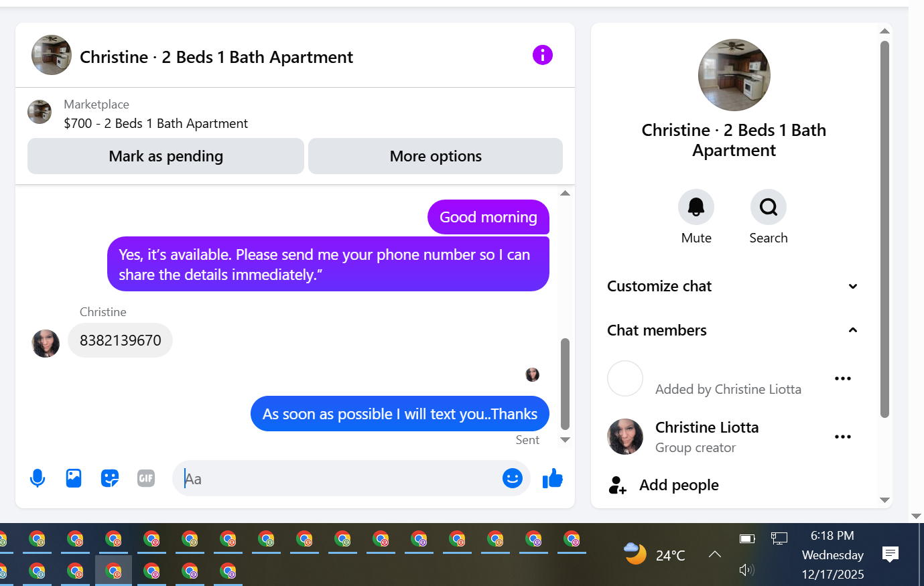Click the More options button
924x586 pixels.
(x=436, y=156)
